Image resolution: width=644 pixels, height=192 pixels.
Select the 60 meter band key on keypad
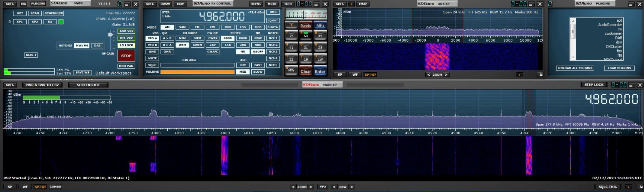pos(306,35)
